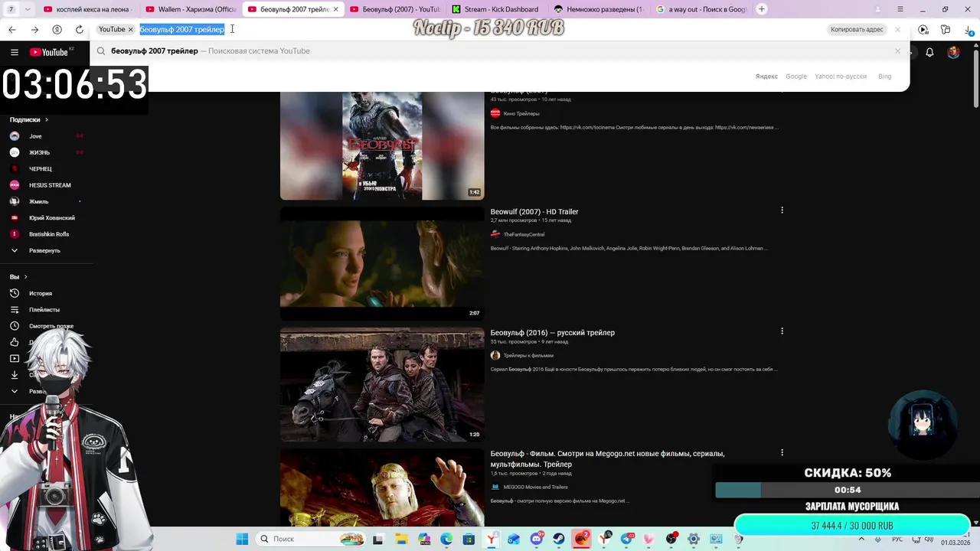The height and width of the screenshot is (551, 980).
Task: Search with Yahoo по-русски option
Action: click(841, 77)
